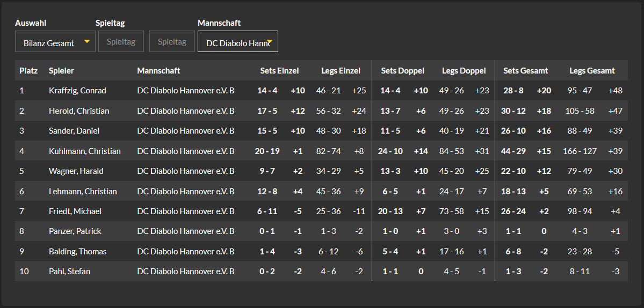Select player Pahl, Stefan

tap(69, 272)
